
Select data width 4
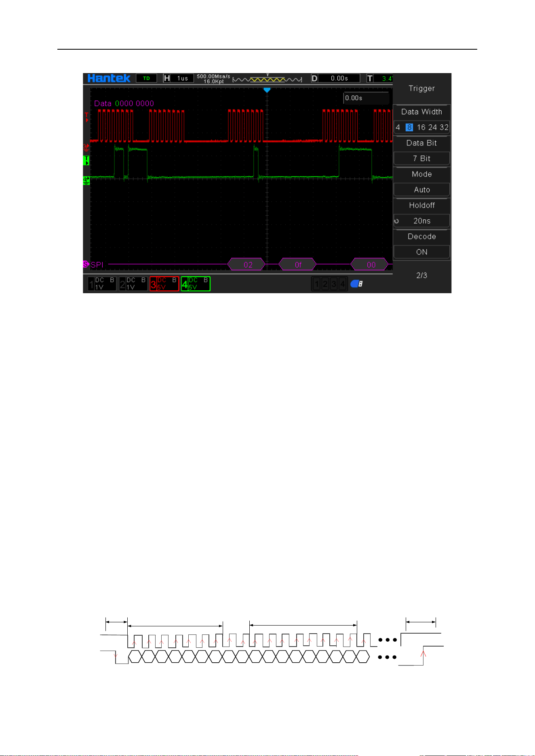[398, 127]
